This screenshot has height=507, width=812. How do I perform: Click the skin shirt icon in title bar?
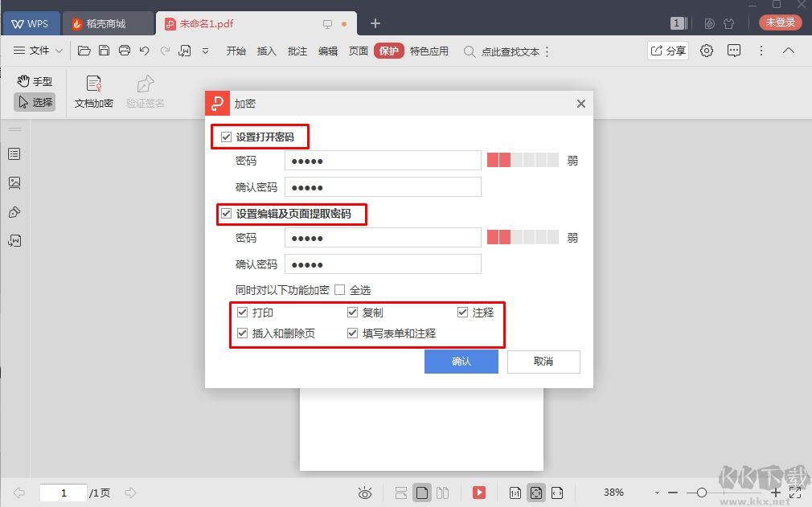click(729, 23)
